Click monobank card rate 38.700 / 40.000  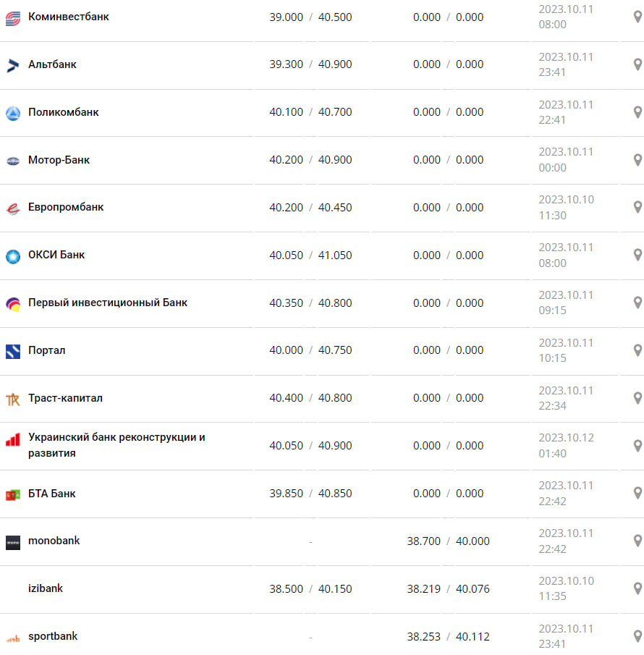tap(448, 541)
